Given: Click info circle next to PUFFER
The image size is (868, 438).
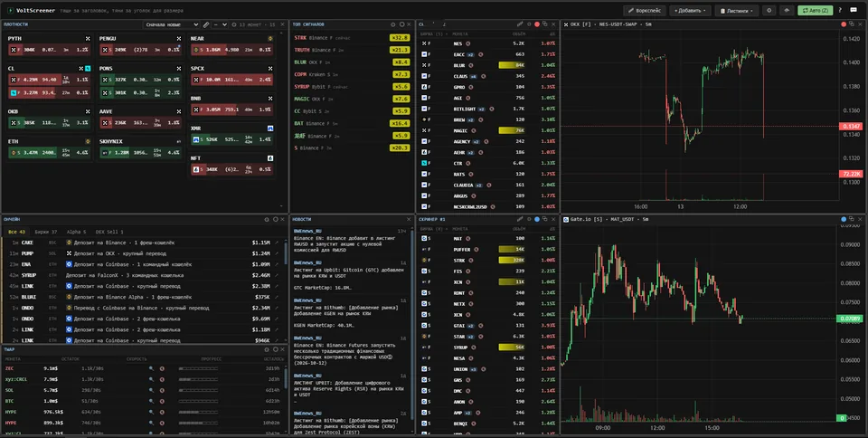Looking at the screenshot, I should click(476, 250).
